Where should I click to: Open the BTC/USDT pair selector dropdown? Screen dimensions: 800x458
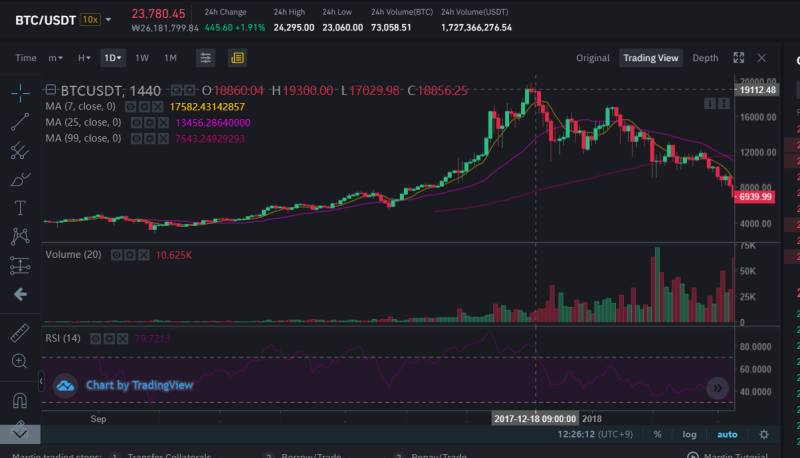click(x=108, y=20)
